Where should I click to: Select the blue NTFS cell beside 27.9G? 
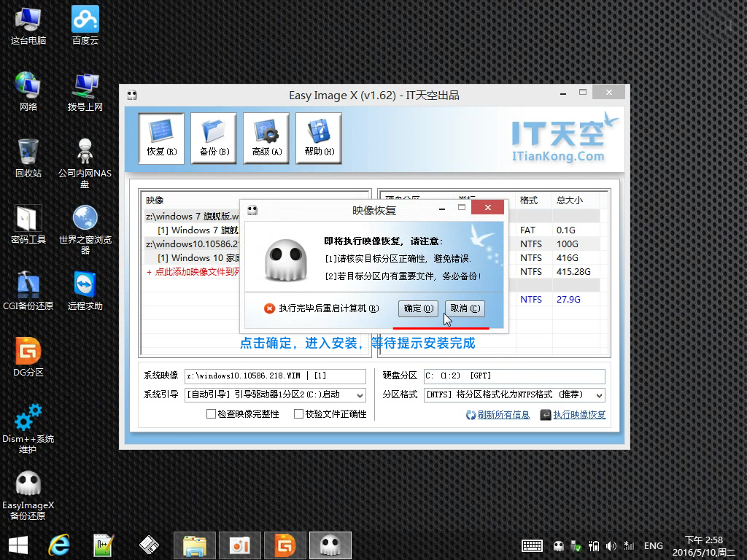[531, 299]
